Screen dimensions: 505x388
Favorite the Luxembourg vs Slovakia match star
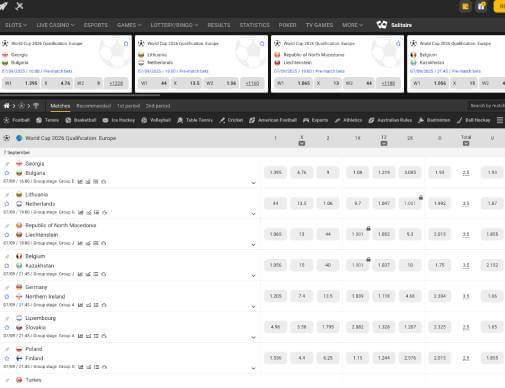[x=6, y=327]
